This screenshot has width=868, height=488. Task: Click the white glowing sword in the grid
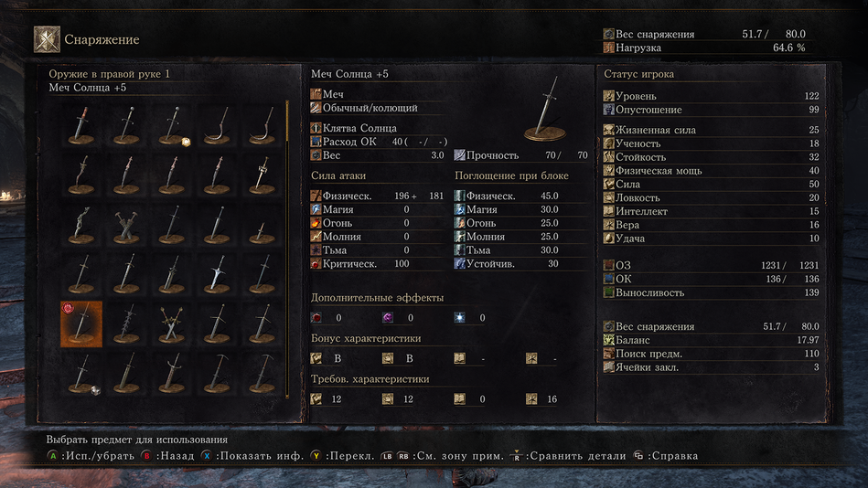click(x=217, y=274)
